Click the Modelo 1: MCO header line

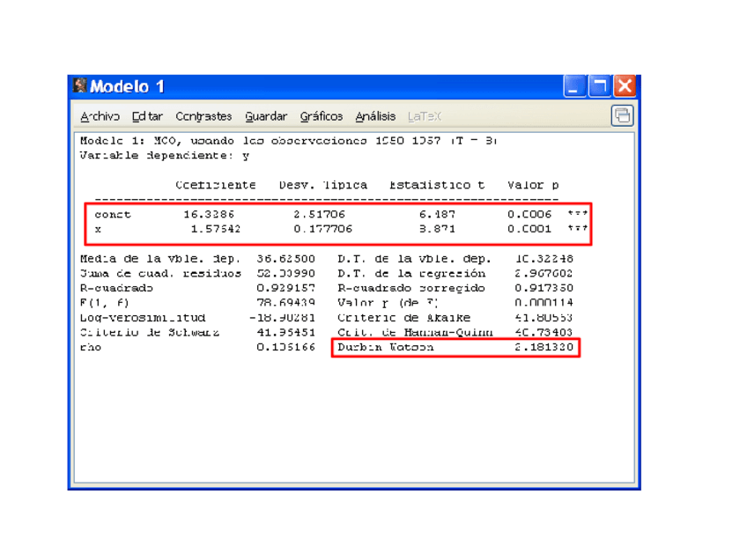point(289,141)
